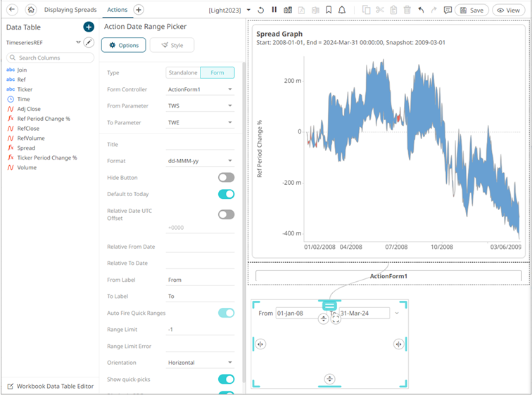Click the bookmark icon in toolbar

pyautogui.click(x=329, y=10)
